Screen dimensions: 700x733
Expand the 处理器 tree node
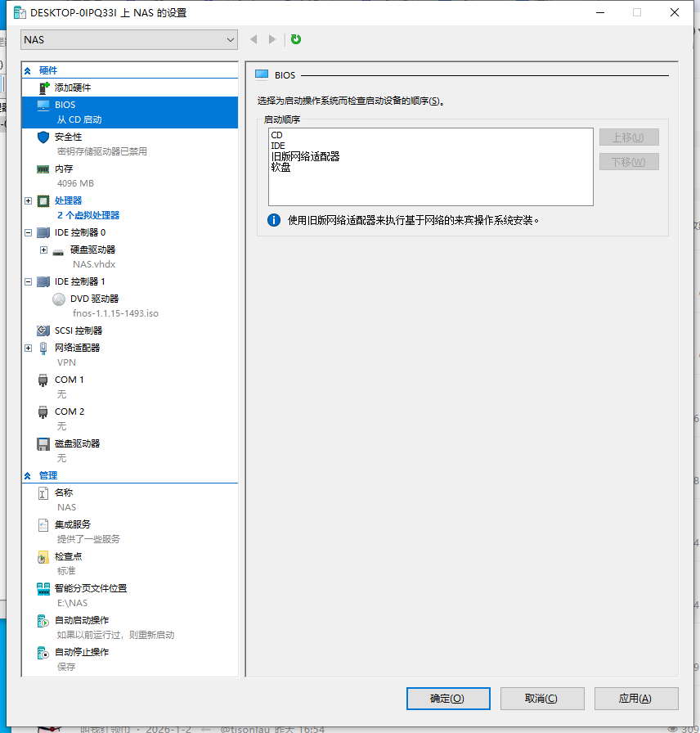tap(28, 200)
